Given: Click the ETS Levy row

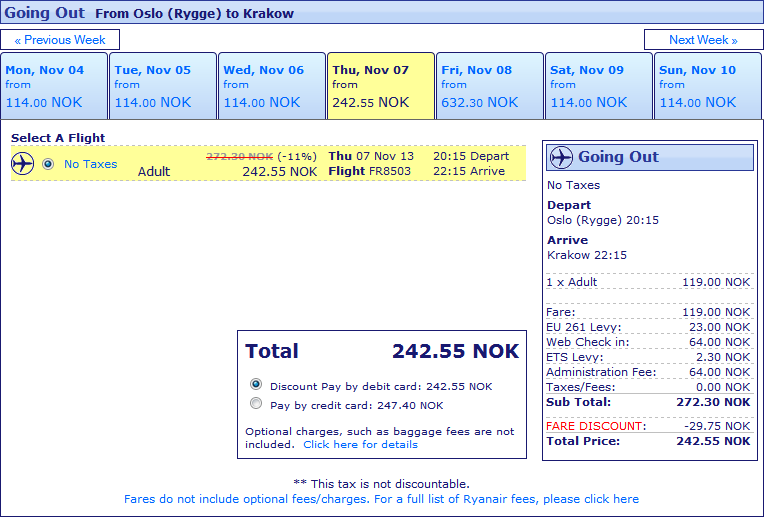Looking at the screenshot, I should coord(648,357).
